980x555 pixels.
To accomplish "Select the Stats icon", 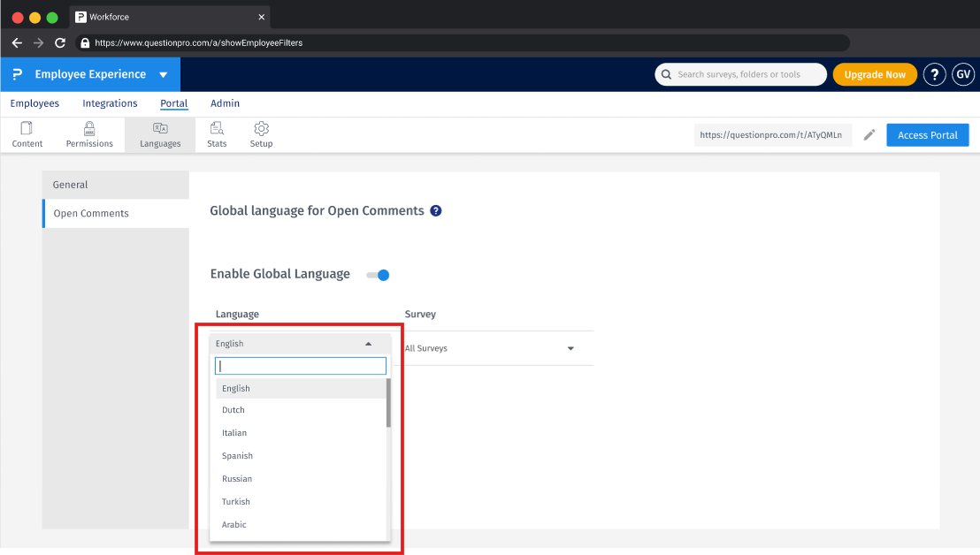I will (x=217, y=129).
